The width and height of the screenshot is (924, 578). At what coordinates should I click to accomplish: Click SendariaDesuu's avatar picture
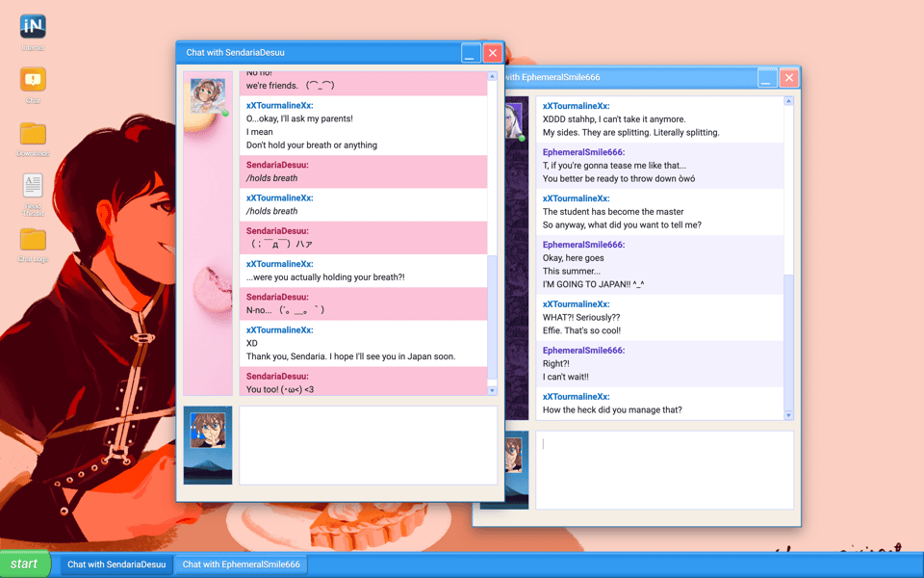(208, 96)
